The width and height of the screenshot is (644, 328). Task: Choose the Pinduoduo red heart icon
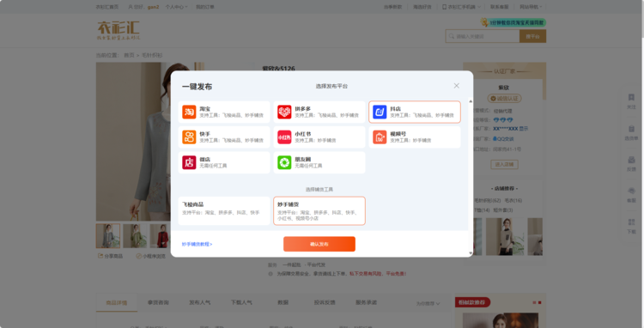pyautogui.click(x=284, y=112)
